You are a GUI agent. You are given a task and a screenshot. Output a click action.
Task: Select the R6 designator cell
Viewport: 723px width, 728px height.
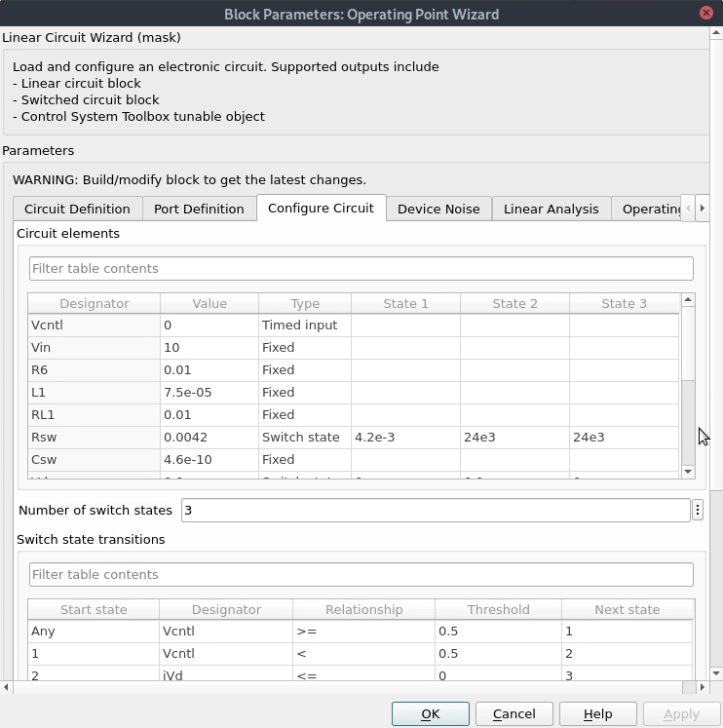pos(95,370)
